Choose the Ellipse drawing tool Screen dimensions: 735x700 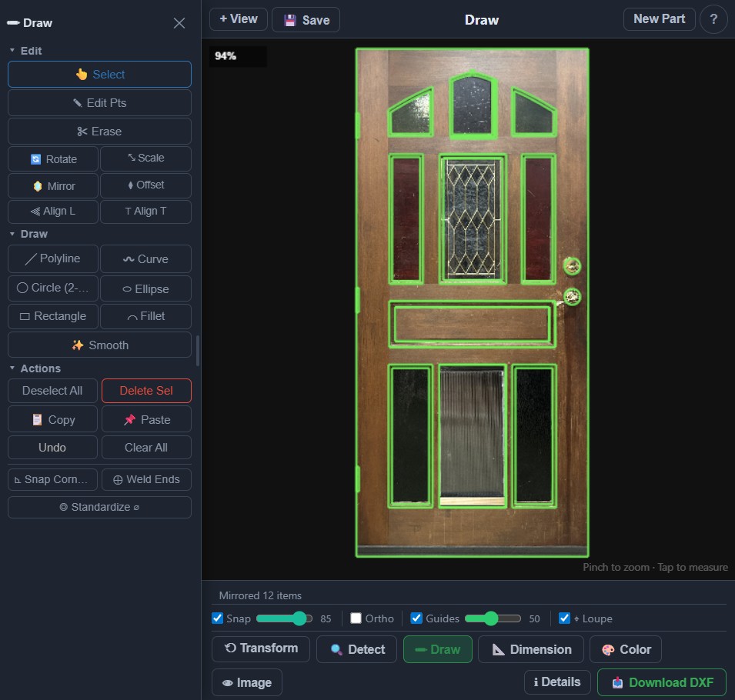(145, 288)
